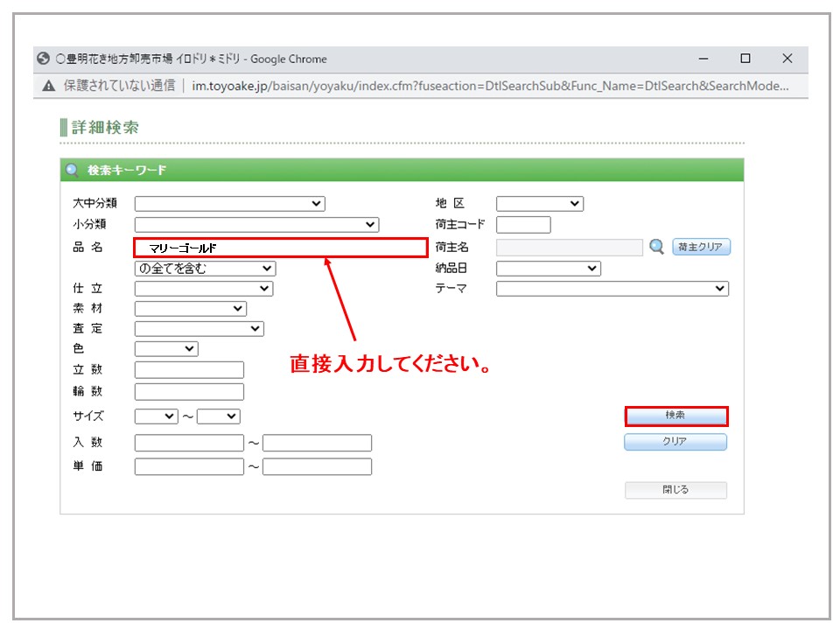Click the magnifier icon beside 荷主名
This screenshot has height=630, width=840.
tap(657, 248)
